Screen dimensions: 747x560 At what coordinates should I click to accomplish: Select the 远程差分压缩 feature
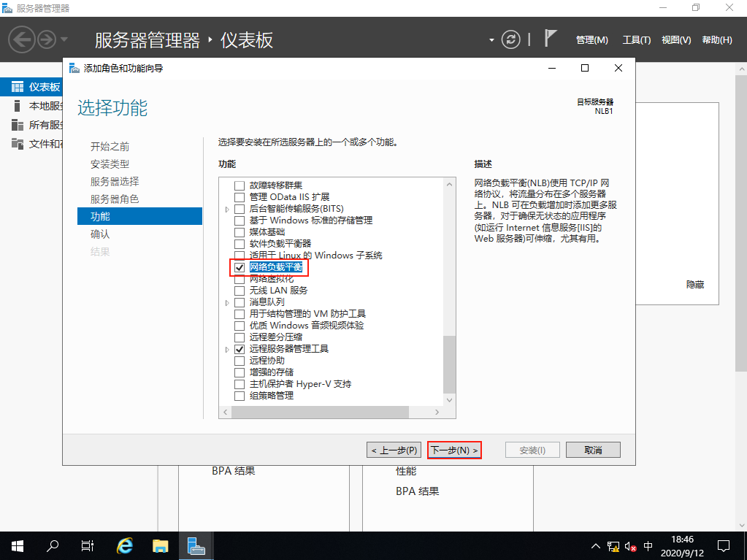[x=276, y=337]
